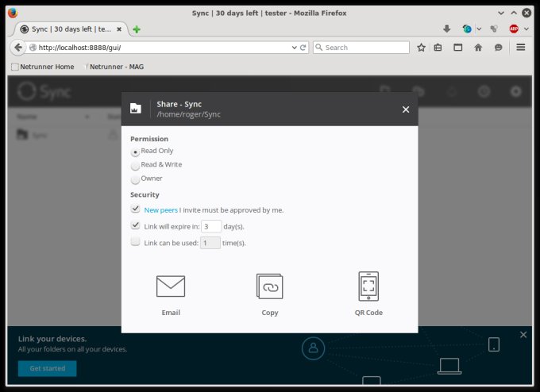
Task: Expand the Adblock Plus dropdown arrow
Action: [526, 29]
